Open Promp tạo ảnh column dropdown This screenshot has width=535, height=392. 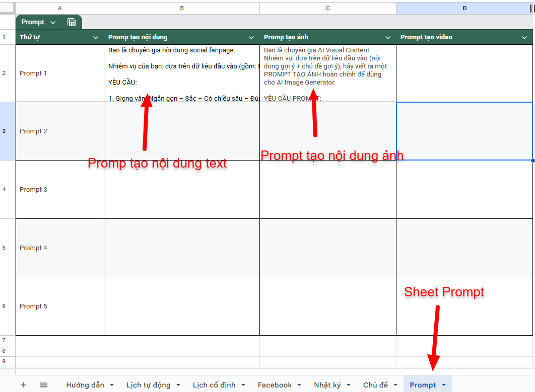pyautogui.click(x=388, y=37)
